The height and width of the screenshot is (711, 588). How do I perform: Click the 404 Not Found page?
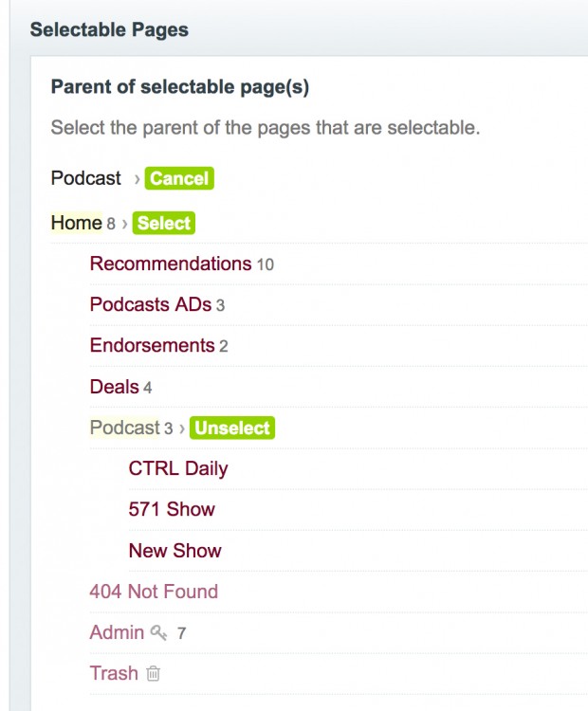point(154,592)
